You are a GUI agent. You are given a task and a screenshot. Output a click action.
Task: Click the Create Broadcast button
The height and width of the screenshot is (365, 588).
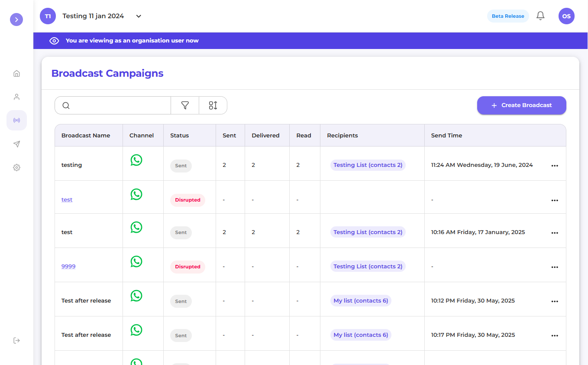[x=522, y=105]
